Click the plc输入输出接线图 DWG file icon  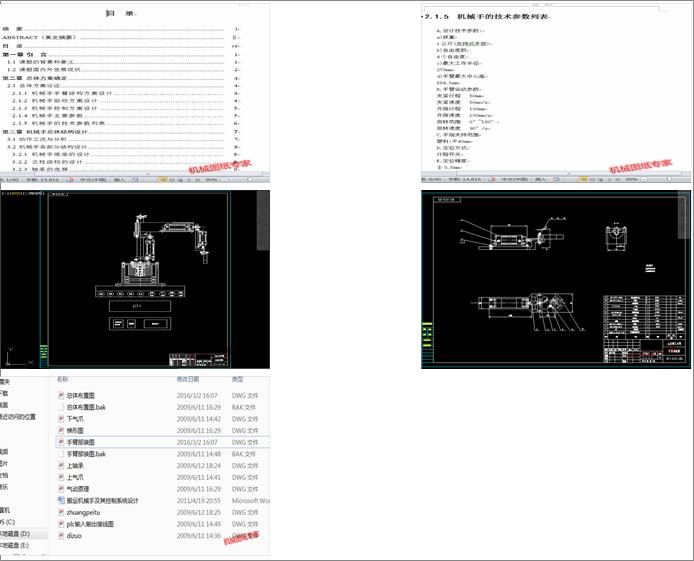point(61,524)
